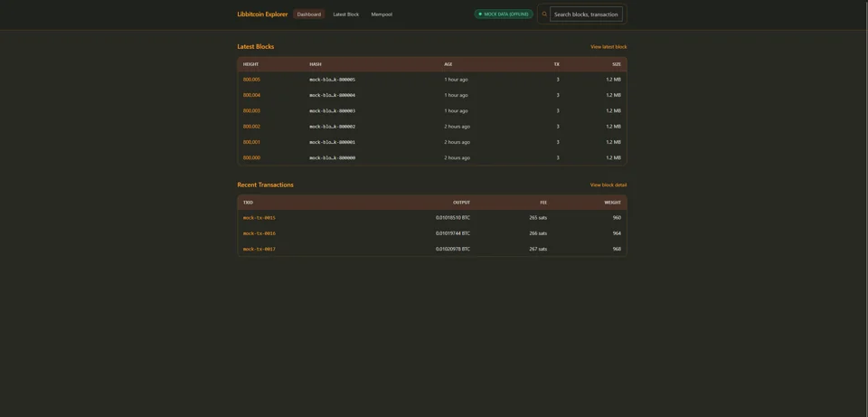
Task: Click the MOCK DATA (OFFLINE) status badge
Action: [504, 14]
